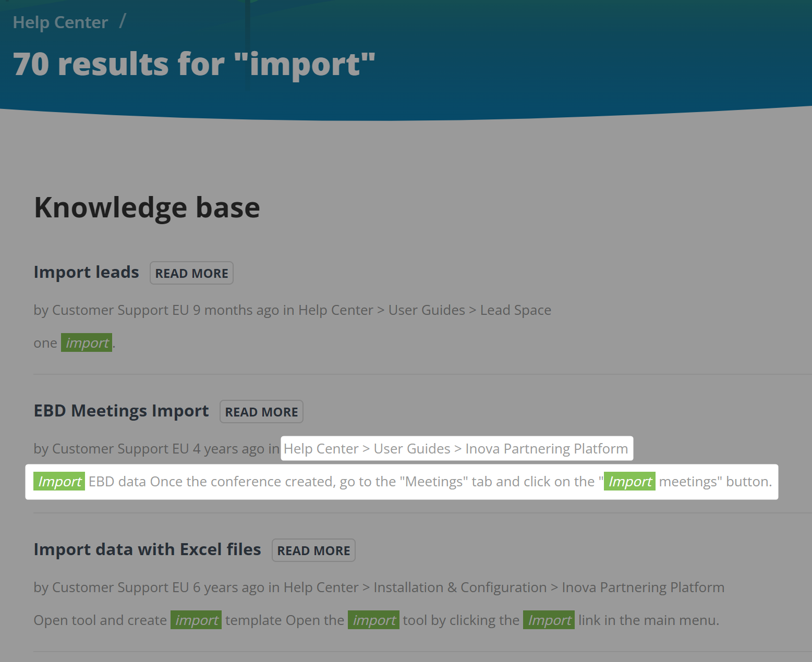
Task: Open the 'Import leads' article title
Action: pyautogui.click(x=87, y=272)
